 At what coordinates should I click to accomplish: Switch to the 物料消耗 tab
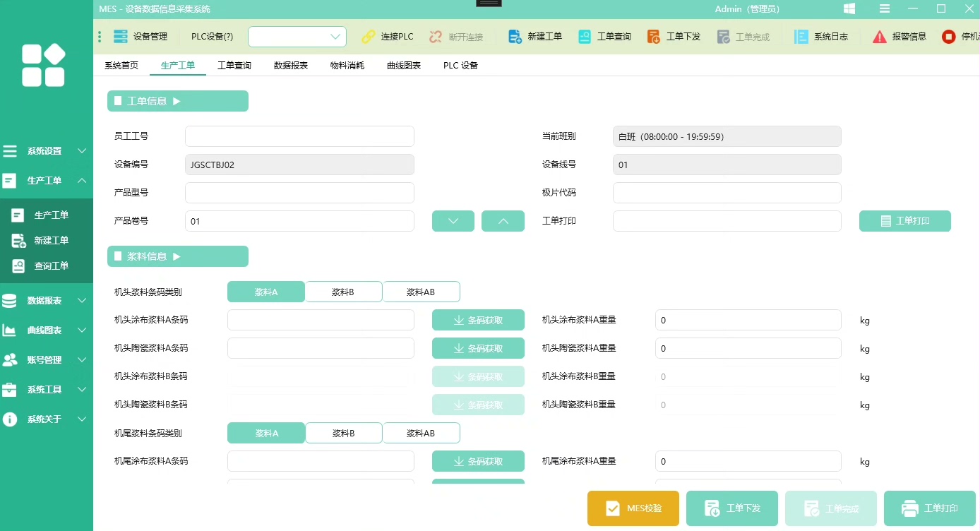point(347,66)
